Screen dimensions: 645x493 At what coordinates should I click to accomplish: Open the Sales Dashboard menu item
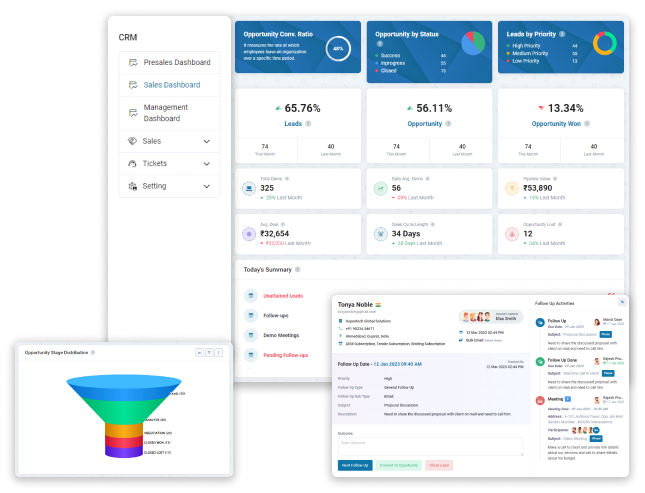pyautogui.click(x=169, y=85)
